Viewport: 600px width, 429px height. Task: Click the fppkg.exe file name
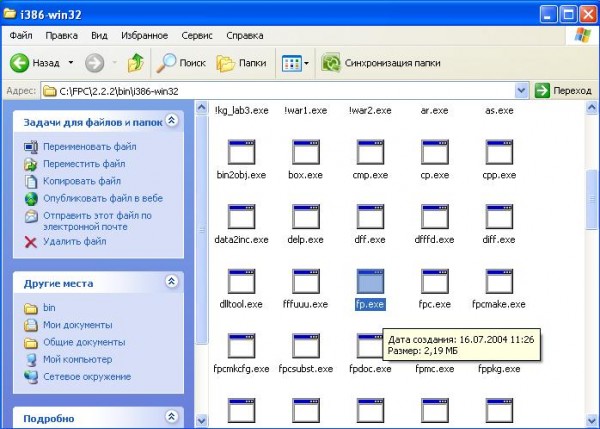499,369
